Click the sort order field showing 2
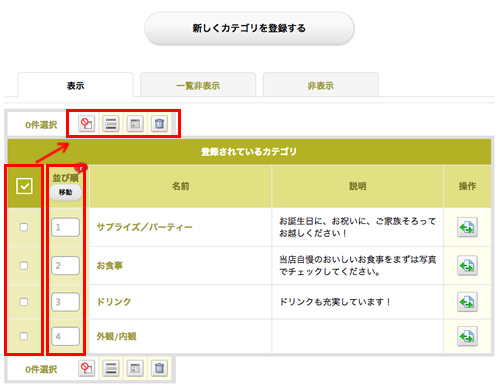Viewport: 500px width, 391px height. 66,266
